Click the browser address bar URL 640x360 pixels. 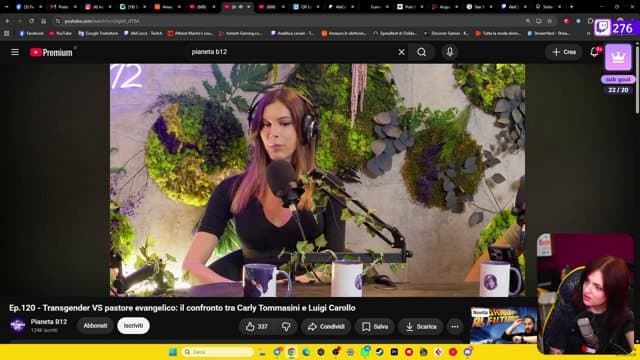(102, 21)
